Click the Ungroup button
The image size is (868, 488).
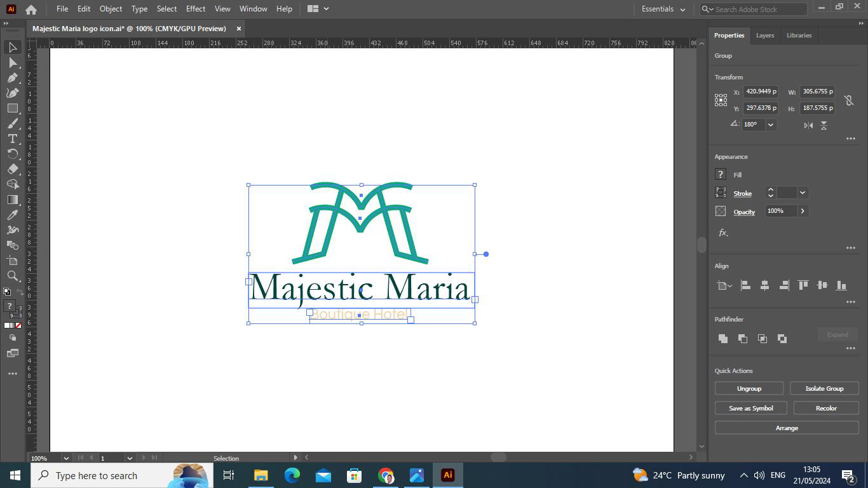pyautogui.click(x=749, y=388)
